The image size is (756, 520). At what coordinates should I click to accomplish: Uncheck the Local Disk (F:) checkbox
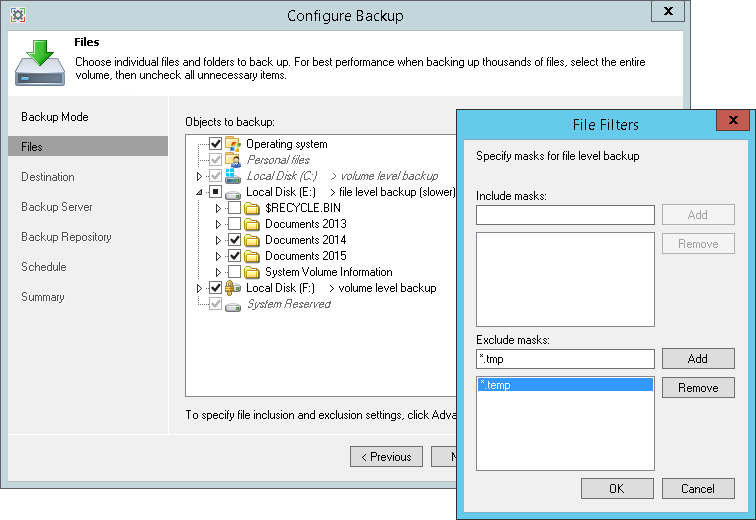pos(216,288)
